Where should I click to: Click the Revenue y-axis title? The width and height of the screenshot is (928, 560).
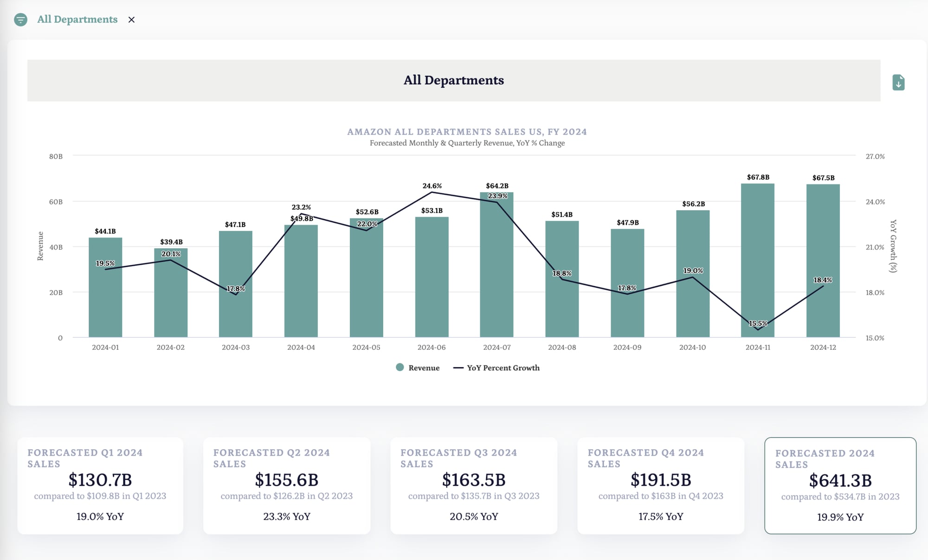40,246
